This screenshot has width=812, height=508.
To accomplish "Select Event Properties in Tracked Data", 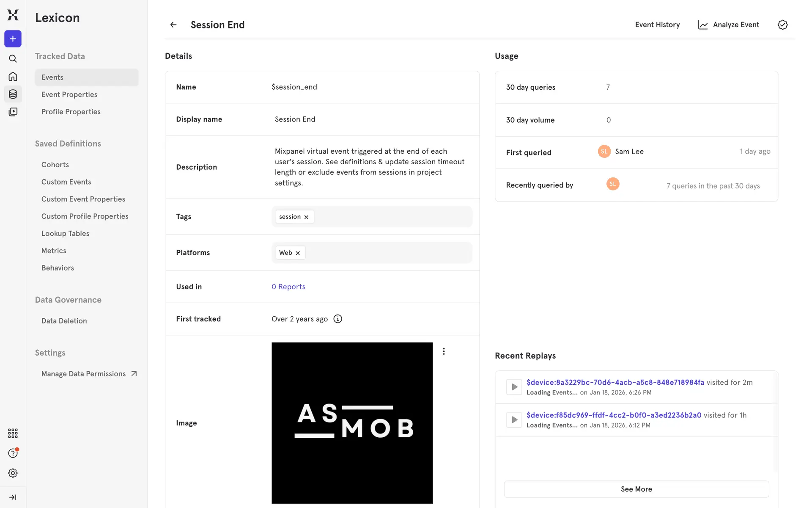I will coord(69,95).
